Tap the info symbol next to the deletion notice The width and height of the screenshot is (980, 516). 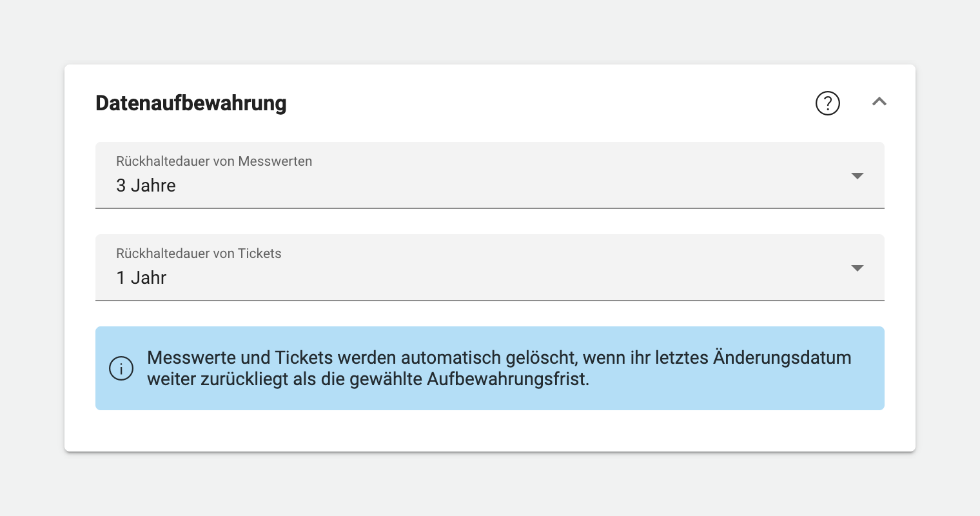121,368
